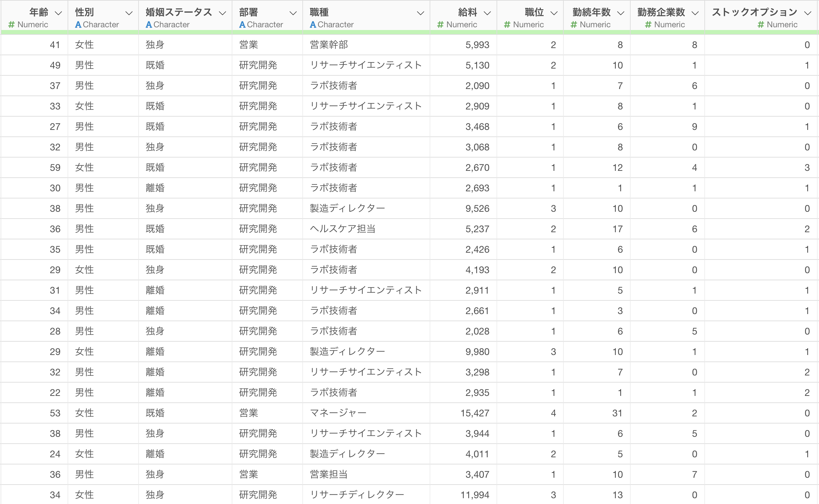This screenshot has width=819, height=504.
Task: Click the job cell ヘルスケア担当
Action: tap(366, 229)
